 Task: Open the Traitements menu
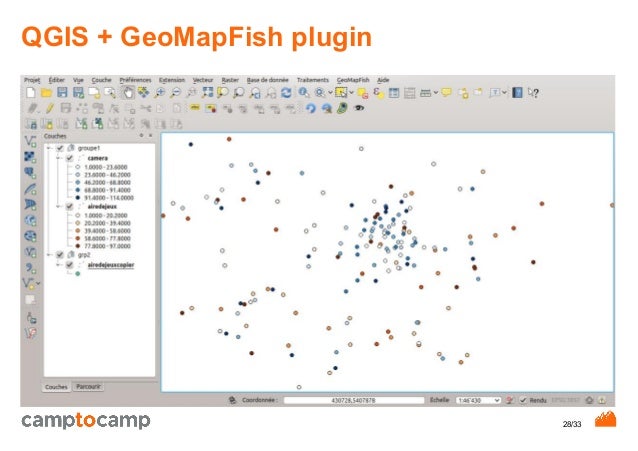[312, 80]
